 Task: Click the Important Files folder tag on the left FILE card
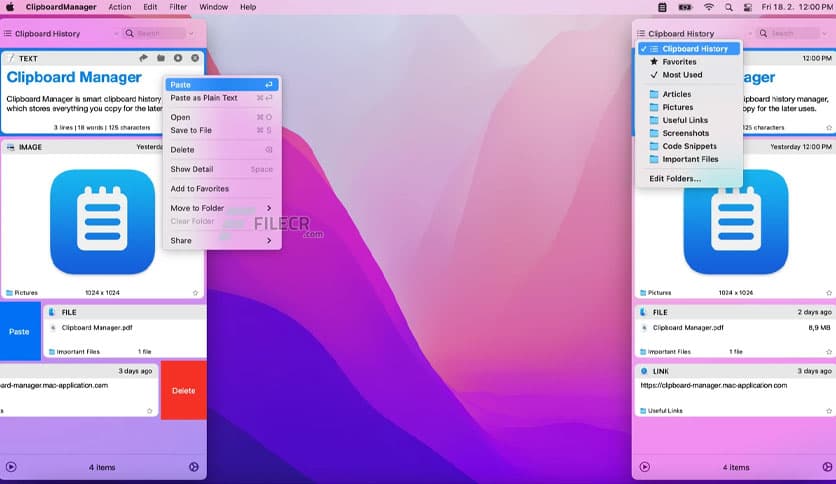74,352
